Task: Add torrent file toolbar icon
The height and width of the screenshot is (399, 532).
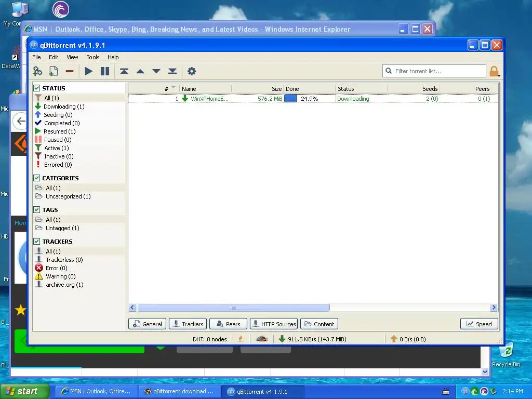Action: coord(54,71)
